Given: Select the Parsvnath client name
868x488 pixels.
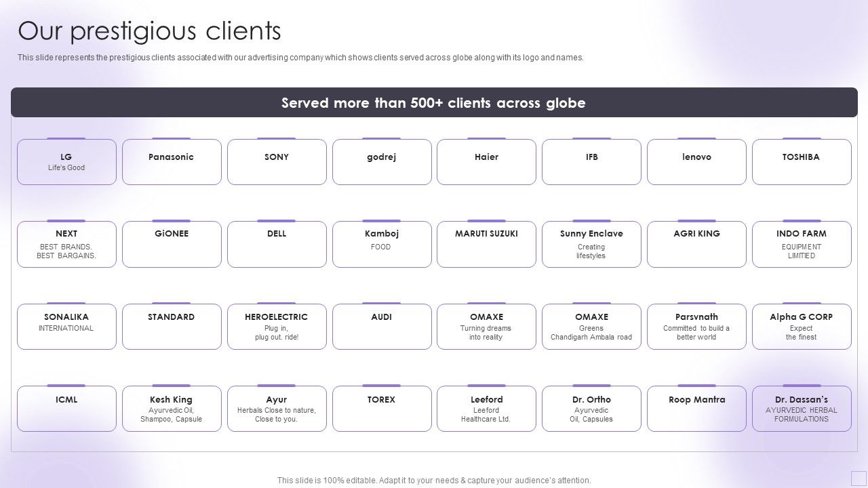Looking at the screenshot, I should [x=696, y=317].
